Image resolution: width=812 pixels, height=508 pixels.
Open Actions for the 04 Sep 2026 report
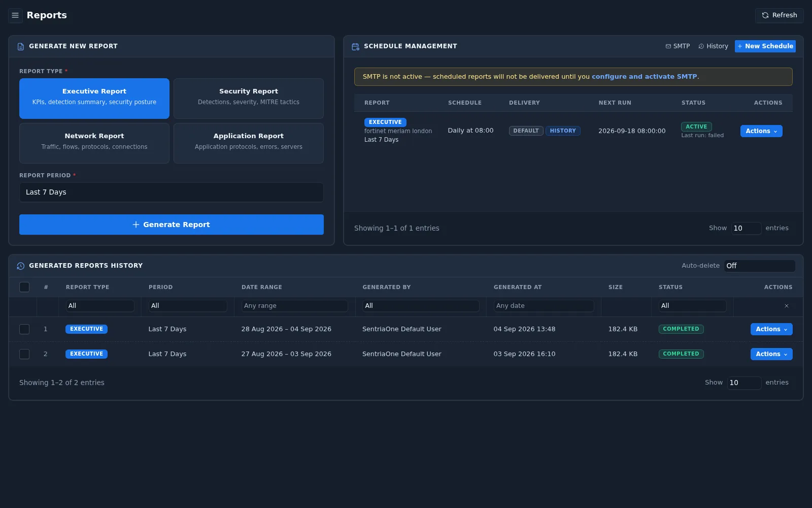tap(771, 329)
